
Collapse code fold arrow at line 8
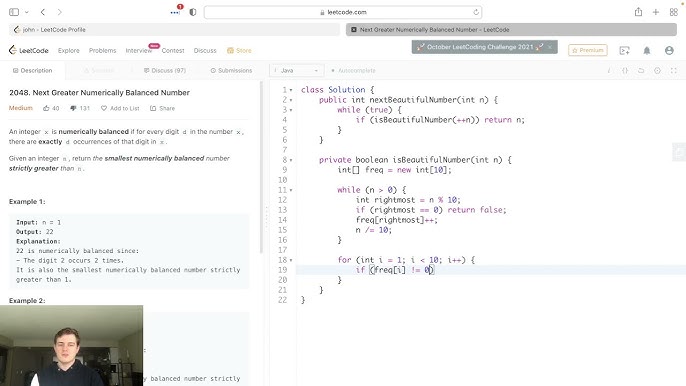click(x=291, y=160)
